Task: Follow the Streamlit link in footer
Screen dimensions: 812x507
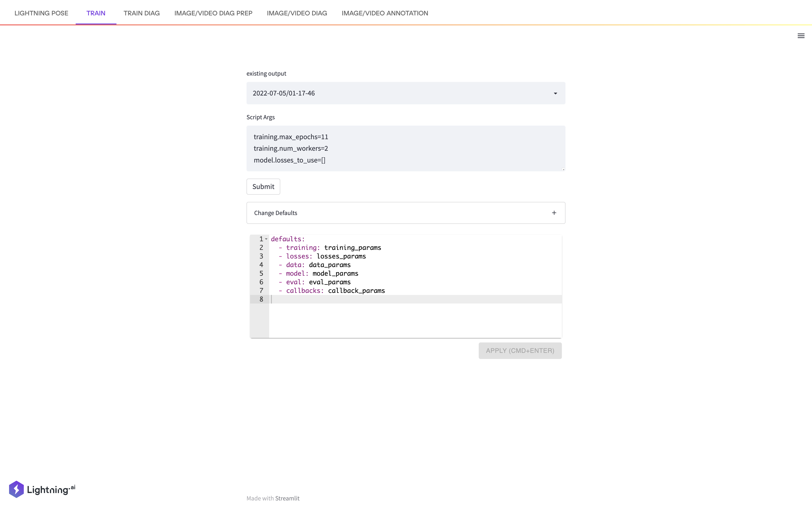Action: (287, 498)
